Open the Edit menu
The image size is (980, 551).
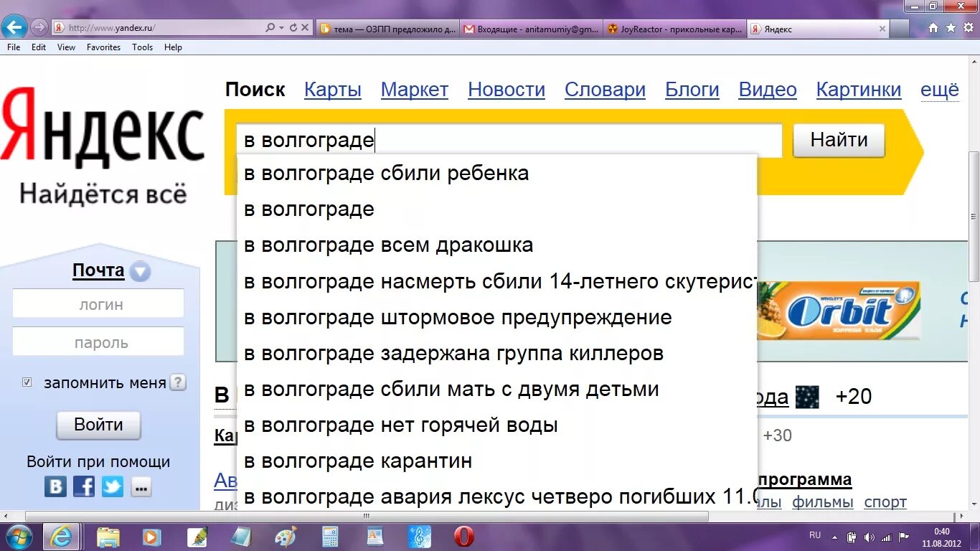(39, 47)
